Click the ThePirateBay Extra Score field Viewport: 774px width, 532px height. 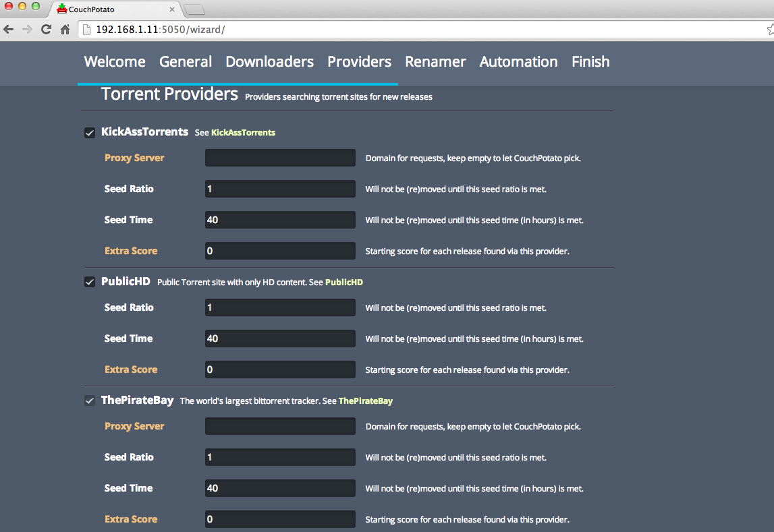point(280,520)
